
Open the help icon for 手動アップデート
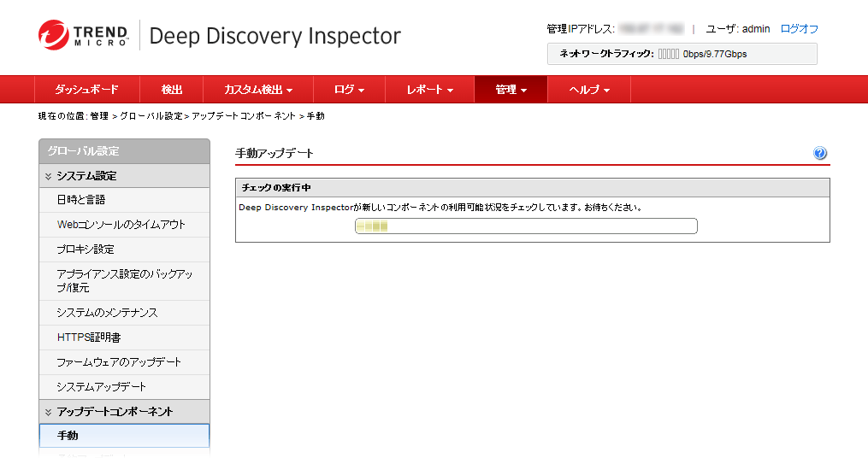820,153
